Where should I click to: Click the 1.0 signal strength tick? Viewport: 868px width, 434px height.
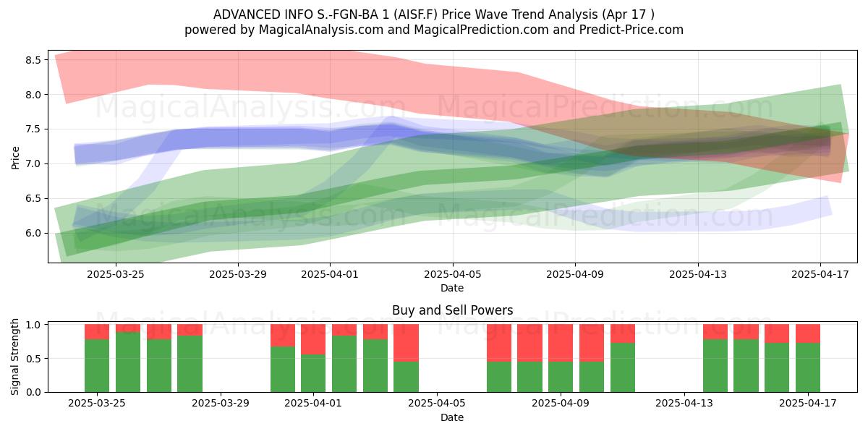coord(35,325)
